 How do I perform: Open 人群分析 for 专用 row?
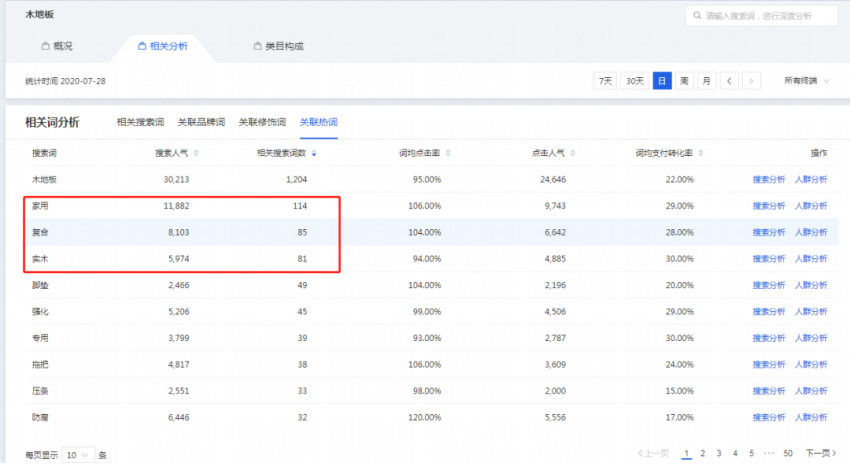[811, 338]
